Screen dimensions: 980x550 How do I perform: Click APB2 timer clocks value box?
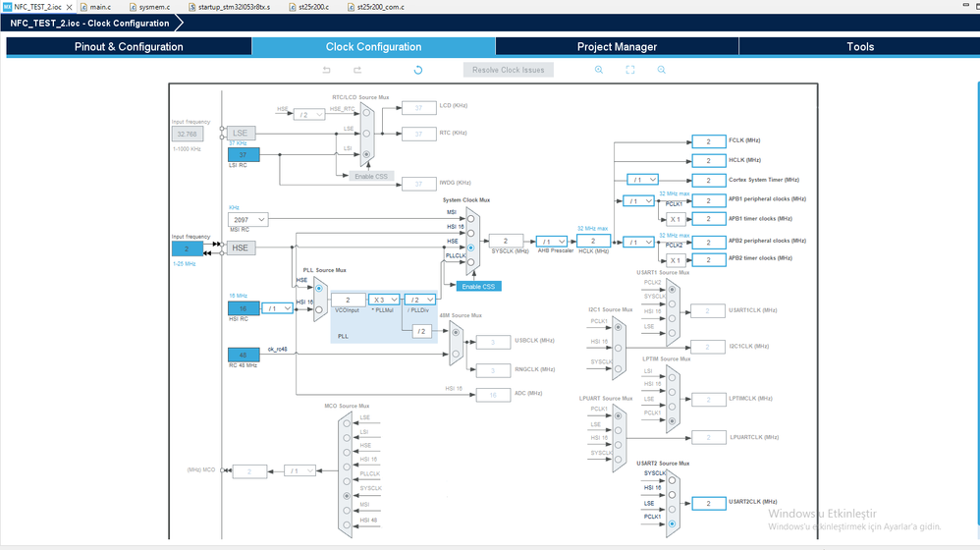click(708, 259)
